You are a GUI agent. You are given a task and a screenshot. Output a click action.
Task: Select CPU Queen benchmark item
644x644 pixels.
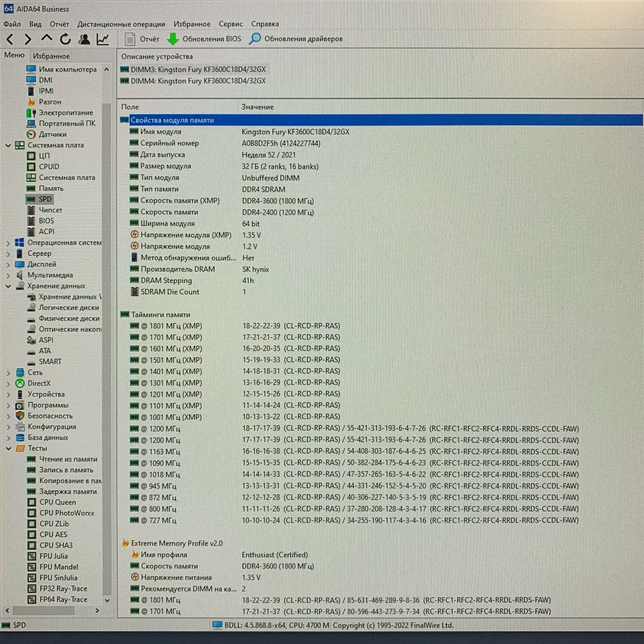57,502
